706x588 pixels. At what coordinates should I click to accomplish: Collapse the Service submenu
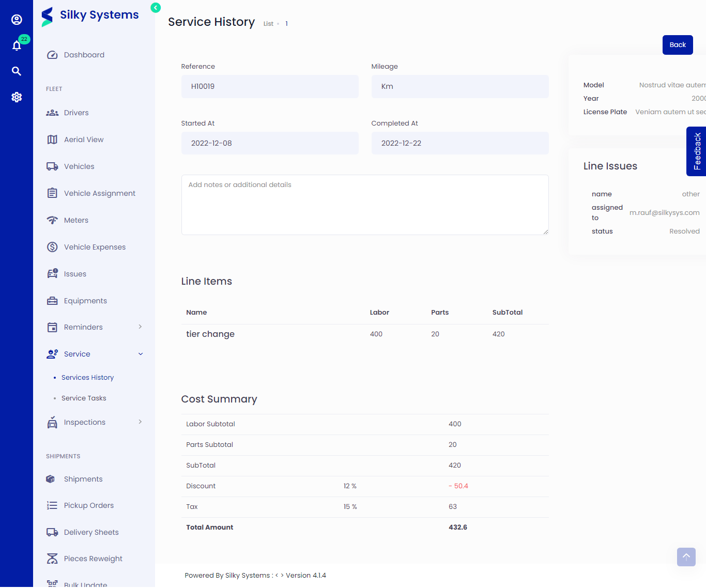(x=140, y=354)
